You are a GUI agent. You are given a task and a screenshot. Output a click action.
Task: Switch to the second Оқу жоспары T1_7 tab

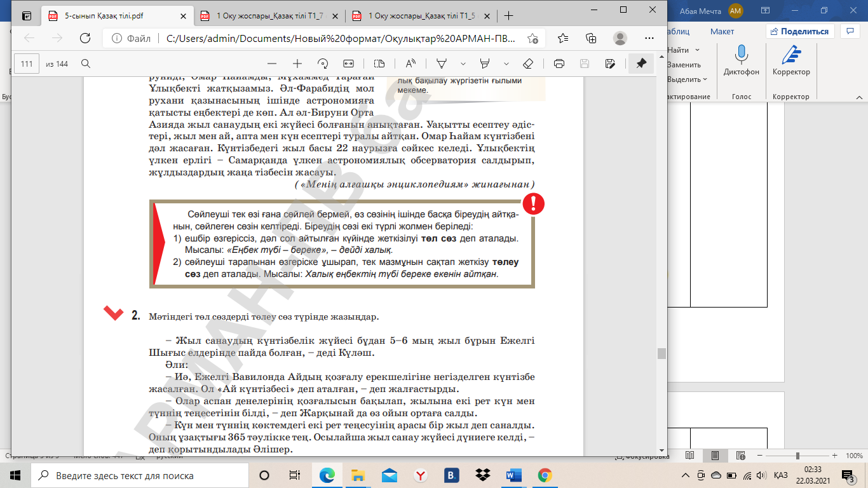269,16
